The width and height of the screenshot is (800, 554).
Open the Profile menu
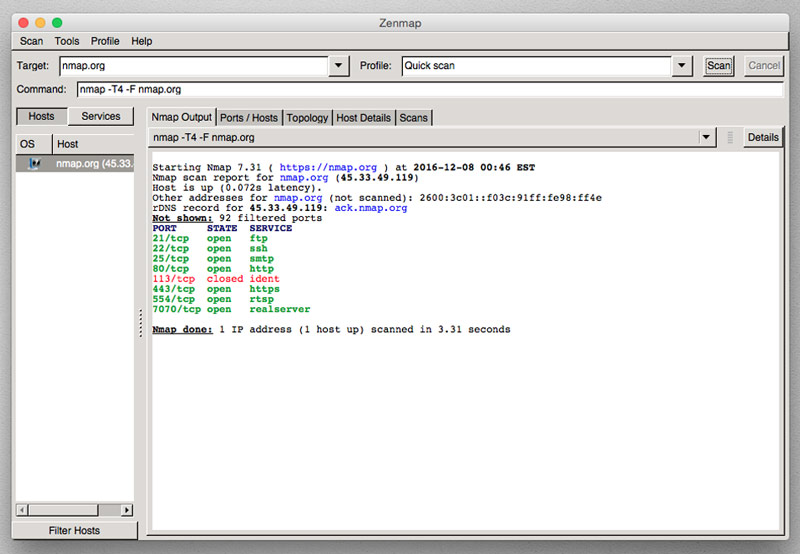105,41
